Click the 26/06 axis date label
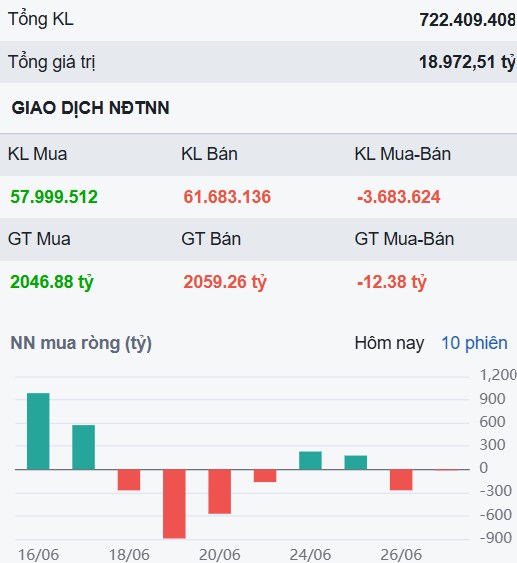Image resolution: width=517 pixels, height=563 pixels. (401, 555)
